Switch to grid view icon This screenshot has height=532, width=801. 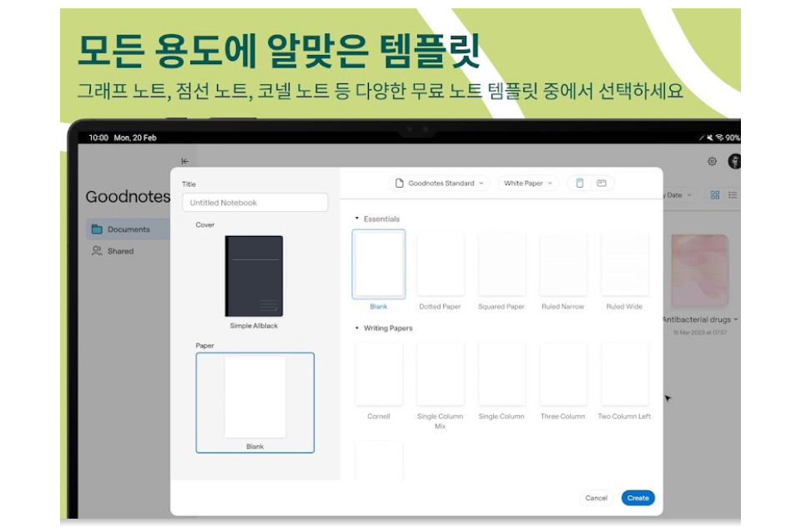715,195
